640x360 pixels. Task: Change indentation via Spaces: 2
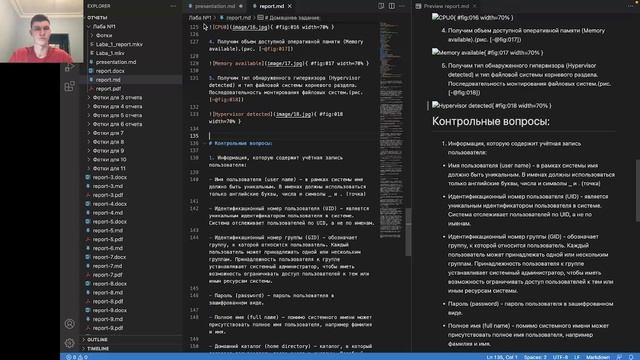point(535,357)
